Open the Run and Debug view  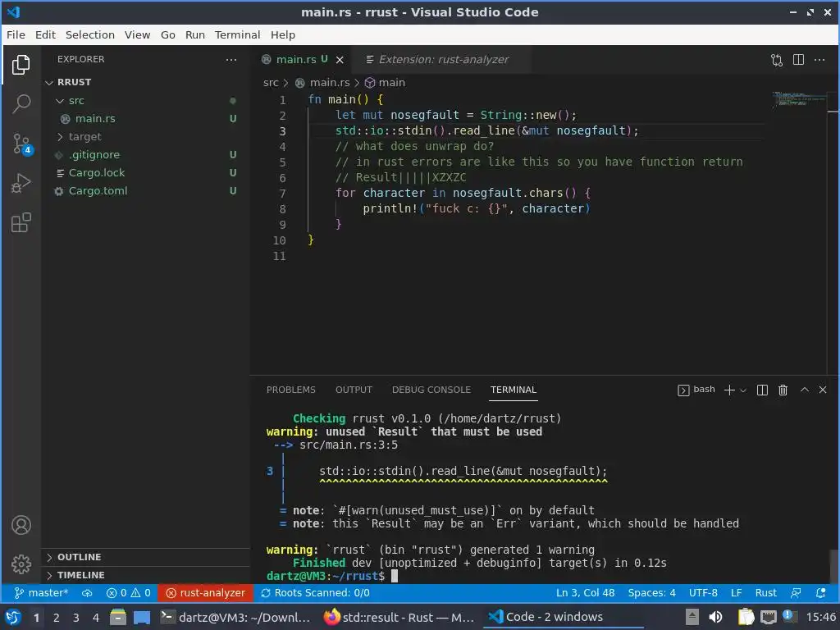pos(21,183)
